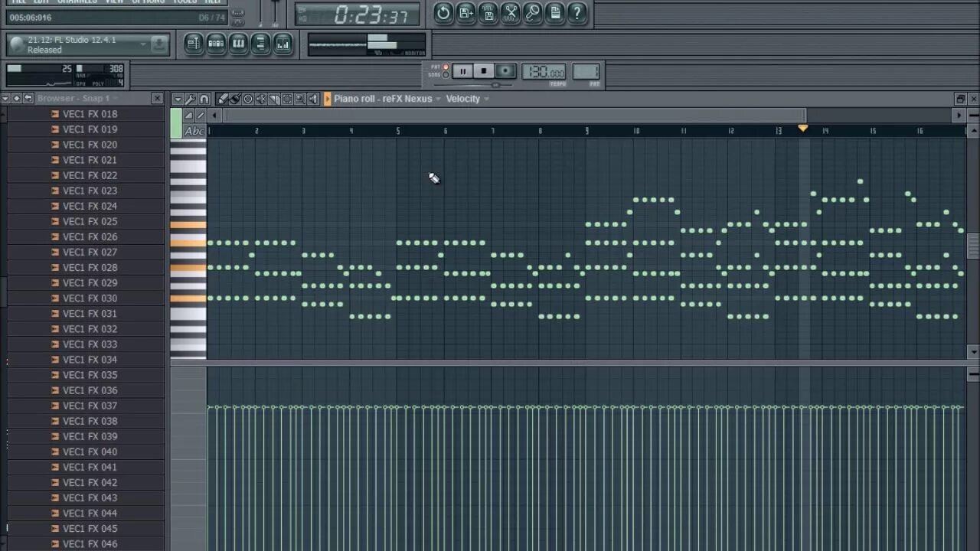Click the right scroll arrow of piano roll

(x=959, y=116)
